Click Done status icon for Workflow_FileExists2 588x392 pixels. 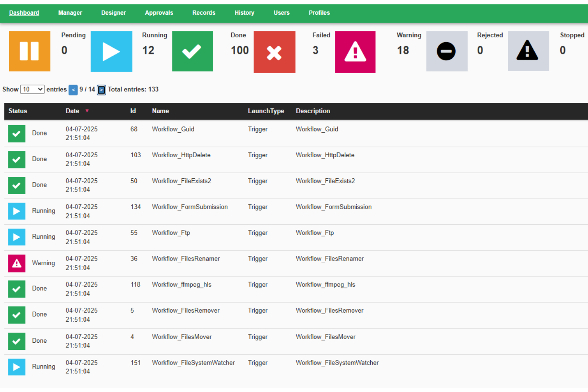click(17, 185)
